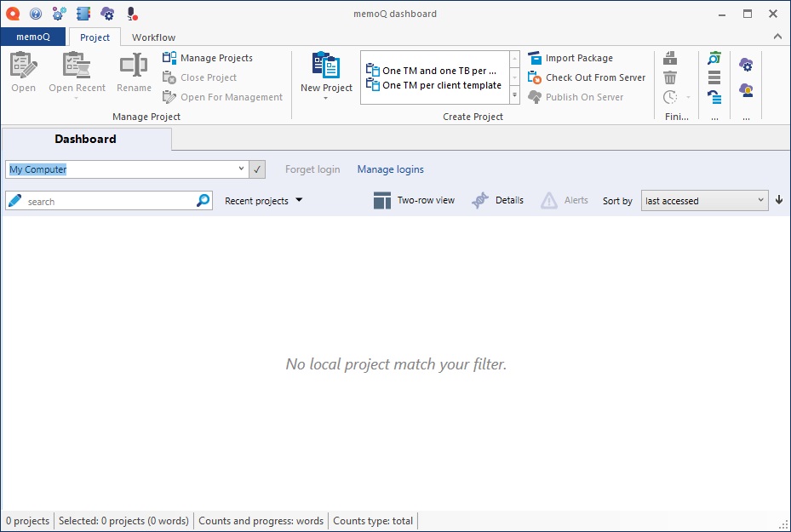Click Check Out From Server
Screen dimensions: 791x532
pyautogui.click(x=587, y=77)
